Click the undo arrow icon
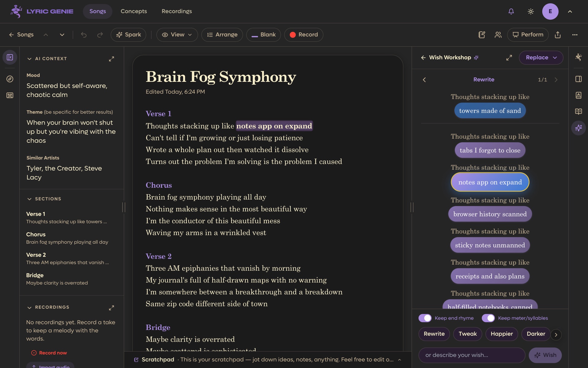Viewport: 588px width, 368px height. tap(84, 35)
